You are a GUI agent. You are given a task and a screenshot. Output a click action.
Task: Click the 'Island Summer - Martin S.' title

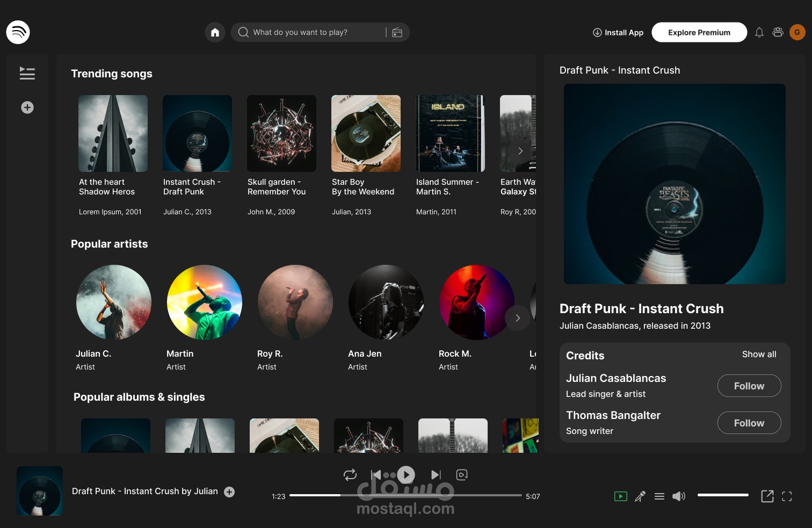coord(447,187)
